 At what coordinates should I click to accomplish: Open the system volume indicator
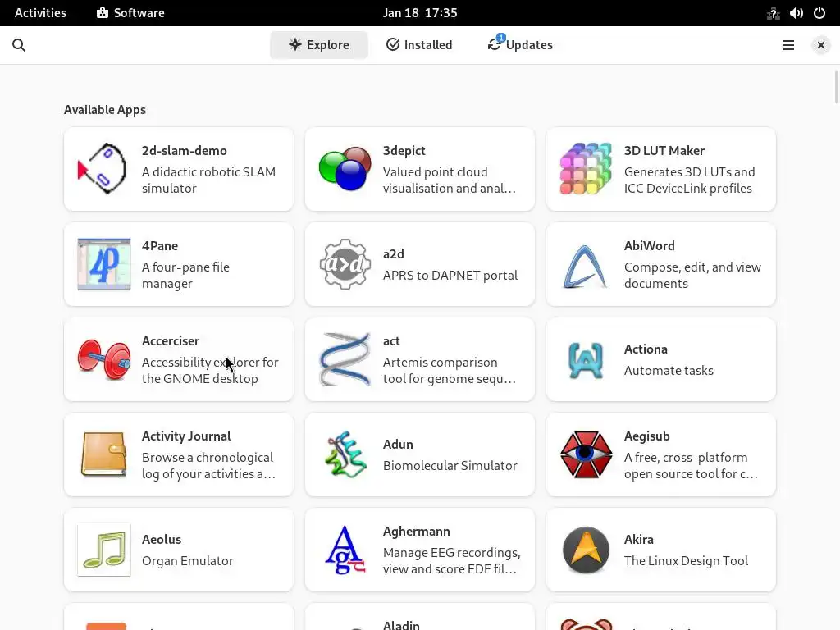tap(796, 13)
